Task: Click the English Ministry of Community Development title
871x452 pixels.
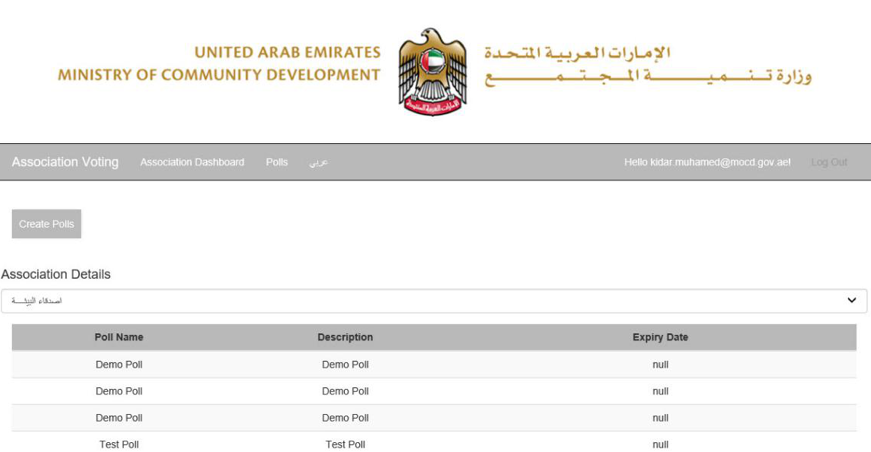Action: click(x=219, y=64)
